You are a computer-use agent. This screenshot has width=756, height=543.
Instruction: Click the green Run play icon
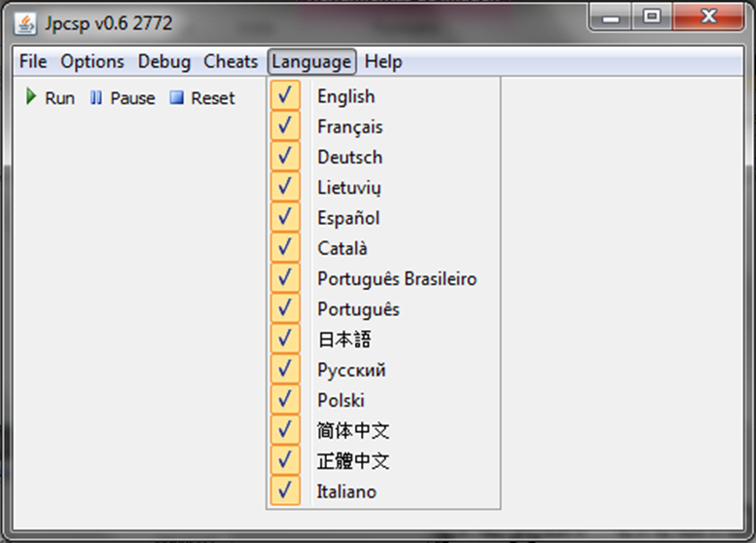point(31,96)
